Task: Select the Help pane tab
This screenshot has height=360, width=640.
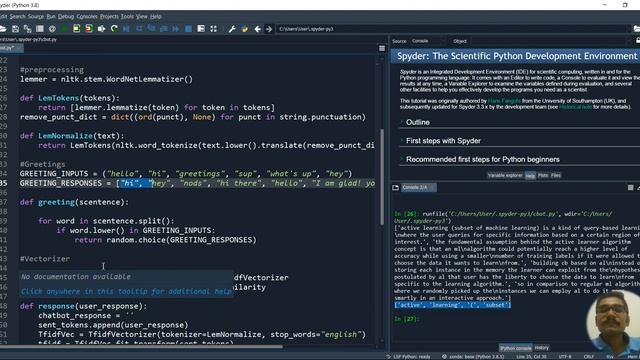Action: tap(530, 176)
